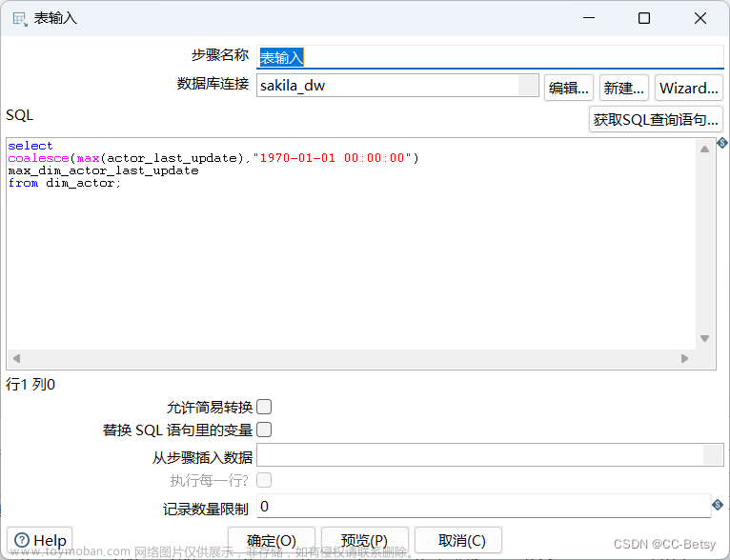Open the 数据库连接 dropdown arrow

528,86
